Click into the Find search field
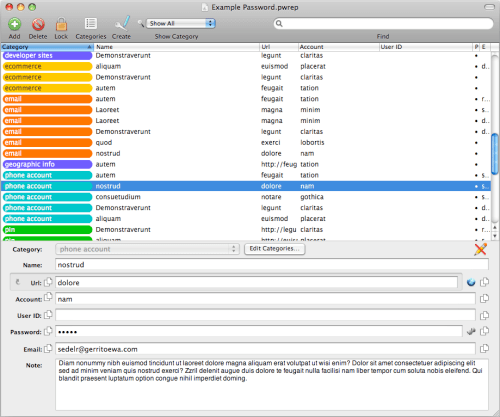Screen dimensions: 500x417 tap(383, 23)
